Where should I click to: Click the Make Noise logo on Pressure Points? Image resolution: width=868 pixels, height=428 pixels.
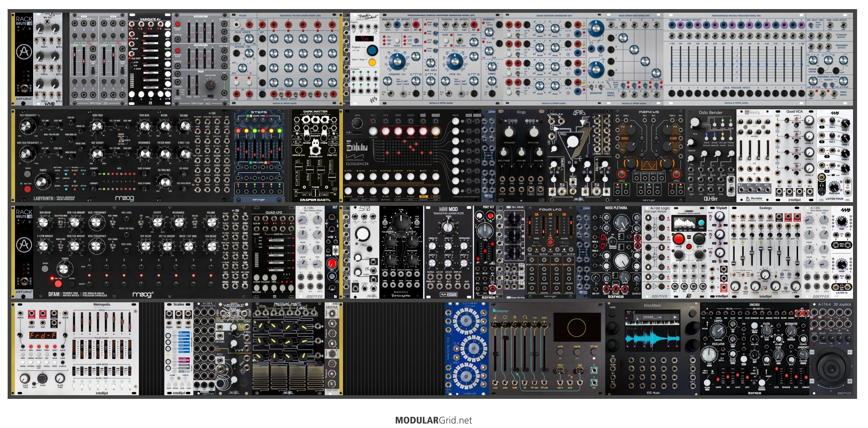288,393
